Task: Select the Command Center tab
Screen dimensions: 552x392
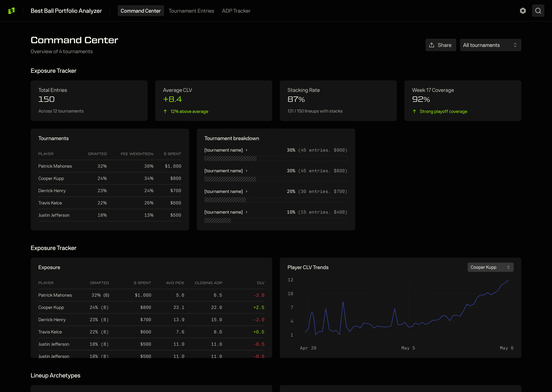Action: 141,11
